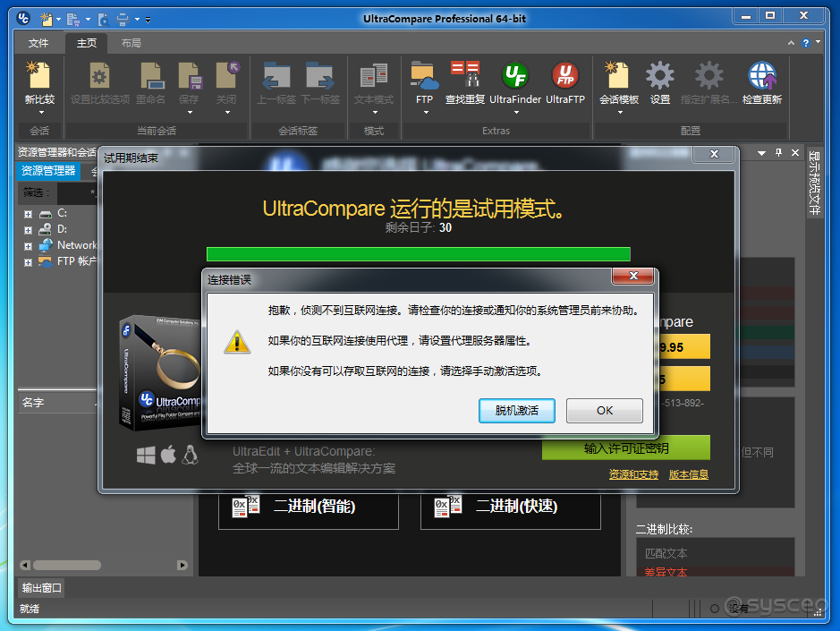Click the 筛选 filter input field
This screenshot has width=840, height=631.
tap(77, 192)
